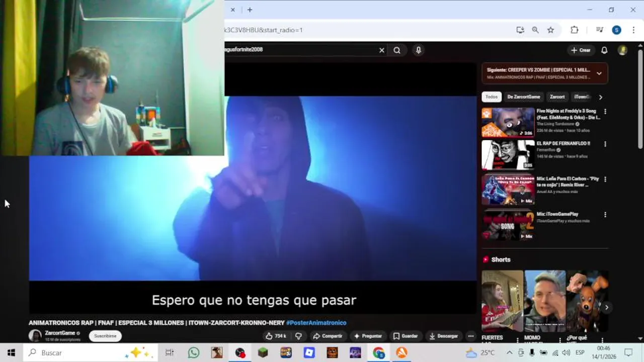Click the #PosterAnimatronico hashtag link
This screenshot has height=362, width=644.
[x=316, y=323]
